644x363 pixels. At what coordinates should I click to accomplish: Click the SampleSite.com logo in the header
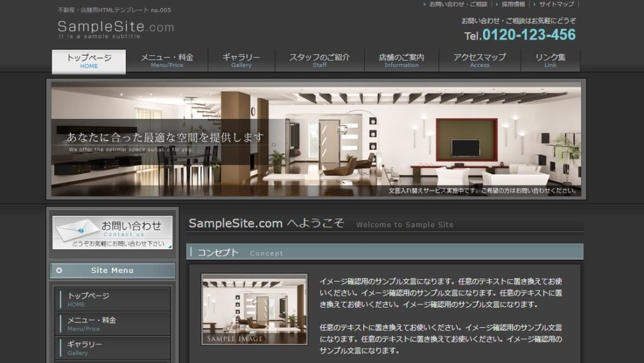click(116, 29)
